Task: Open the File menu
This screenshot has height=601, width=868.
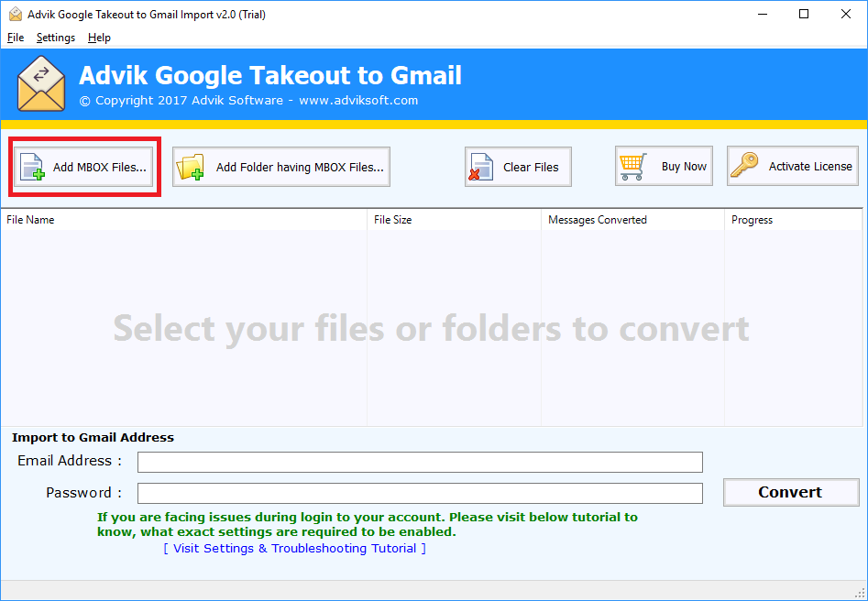Action: tap(15, 38)
